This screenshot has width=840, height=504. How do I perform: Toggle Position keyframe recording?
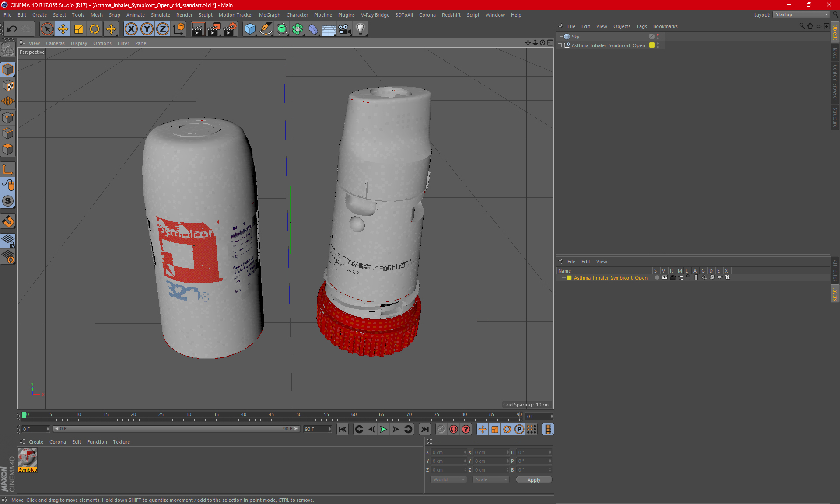[482, 430]
